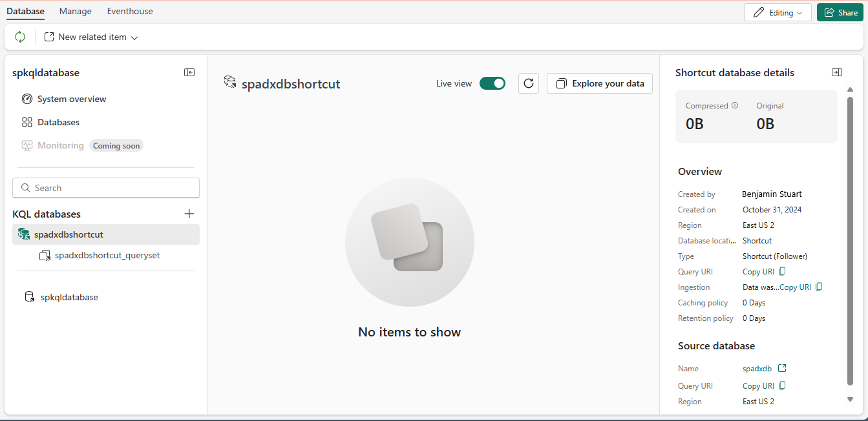Click the Share button
868x421 pixels.
click(840, 12)
